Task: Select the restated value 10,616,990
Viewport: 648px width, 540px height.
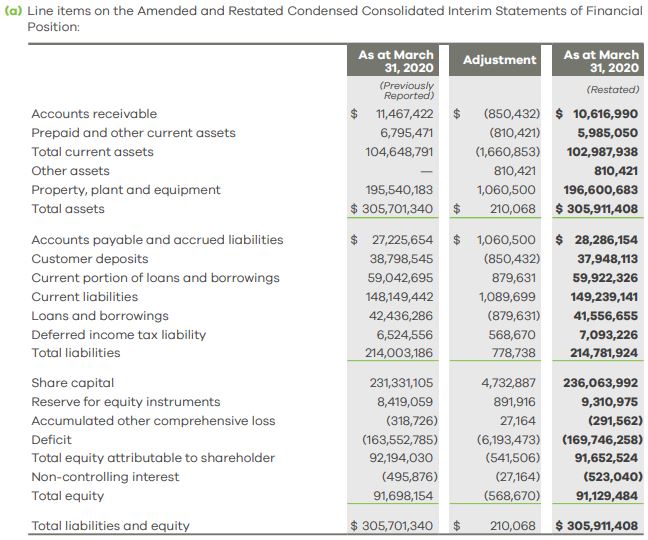Action: click(605, 114)
